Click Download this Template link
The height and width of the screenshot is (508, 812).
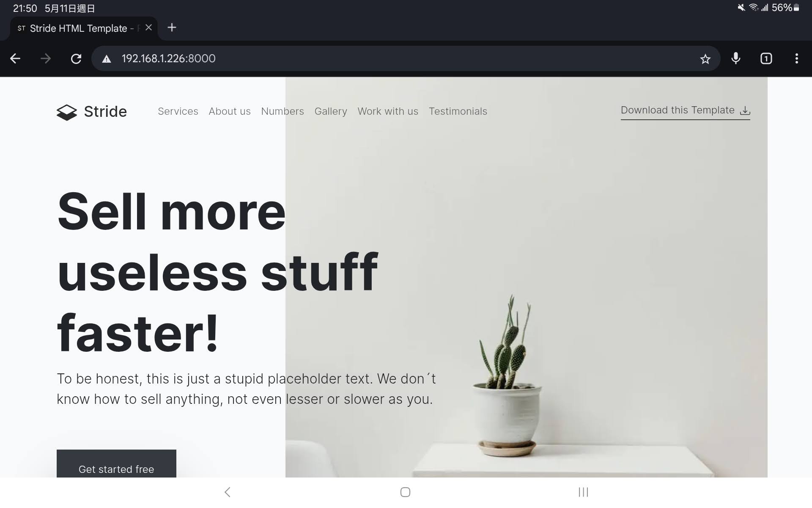coord(686,111)
